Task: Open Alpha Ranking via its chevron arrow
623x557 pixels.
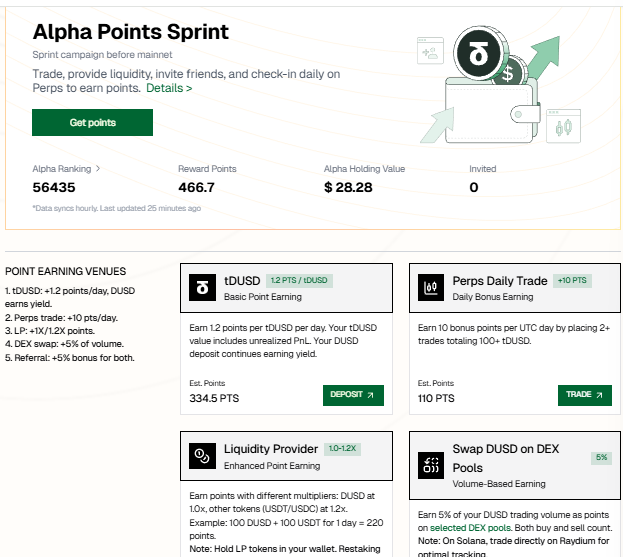Action: 98,169
